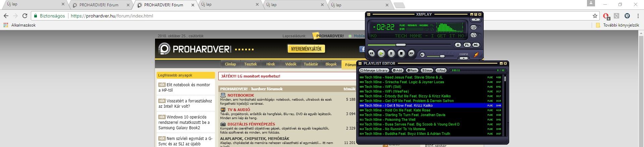Mute XMPlay with the speaker icon
The height and width of the screenshot is (147, 644).
pyautogui.click(x=422, y=55)
